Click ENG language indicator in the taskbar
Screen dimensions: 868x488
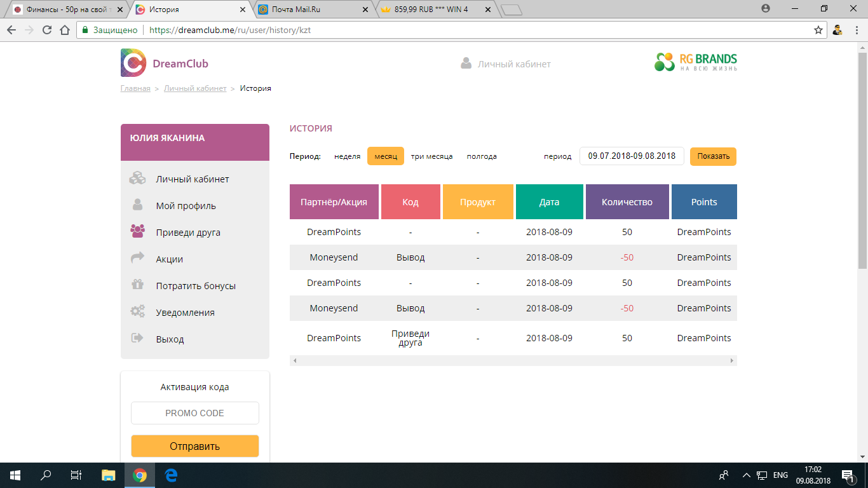[x=780, y=475]
